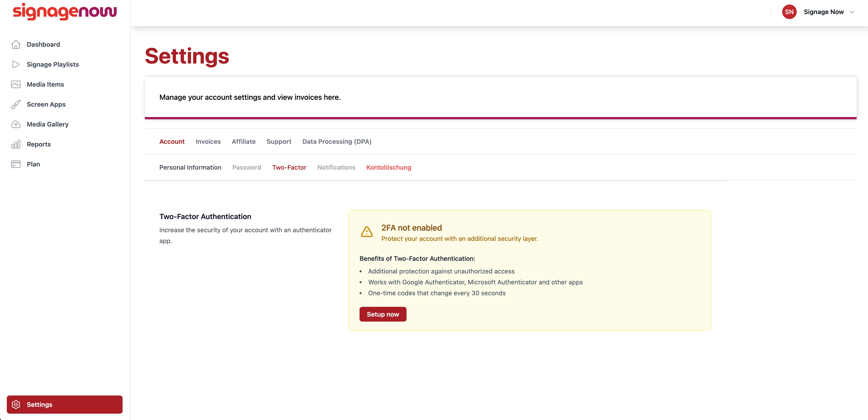This screenshot has width=868, height=420.
Task: Click "One-time codes that change" bullet
Action: (437, 293)
